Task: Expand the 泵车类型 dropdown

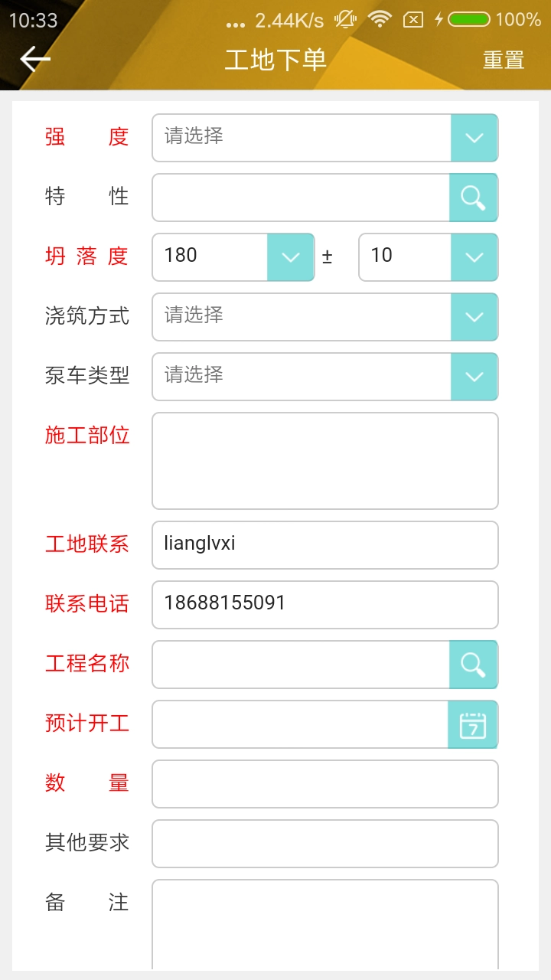Action: coord(474,377)
